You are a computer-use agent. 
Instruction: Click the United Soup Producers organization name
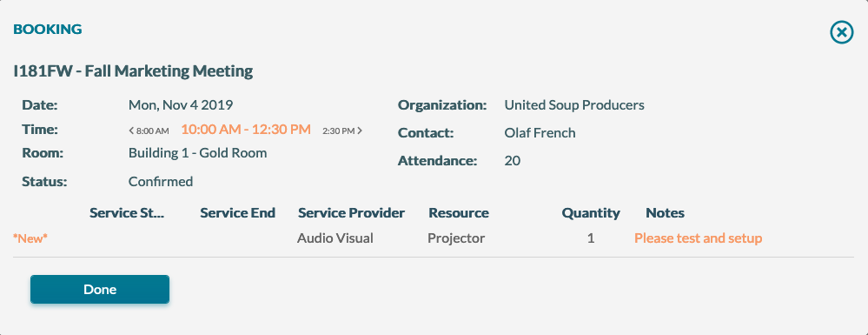coord(574,104)
